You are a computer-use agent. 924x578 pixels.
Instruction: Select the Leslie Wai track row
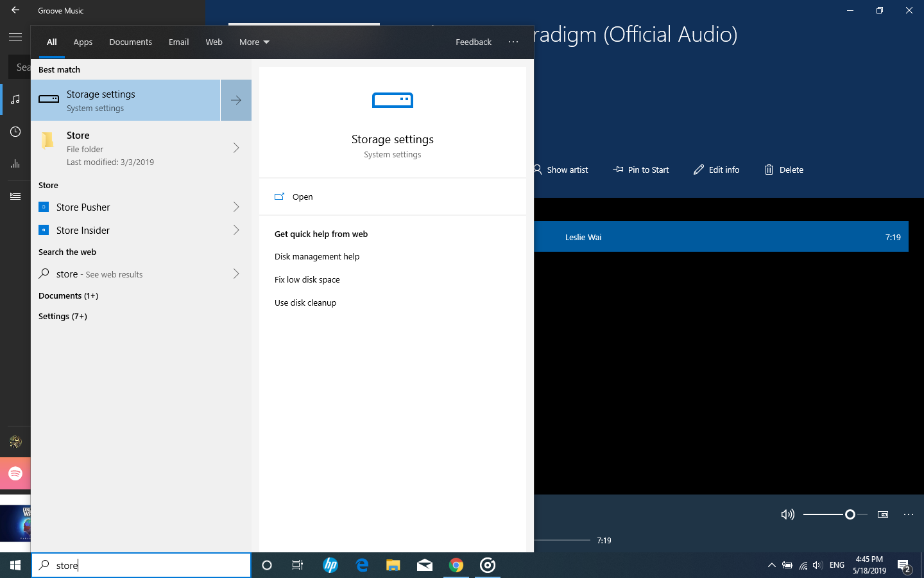[x=721, y=237]
